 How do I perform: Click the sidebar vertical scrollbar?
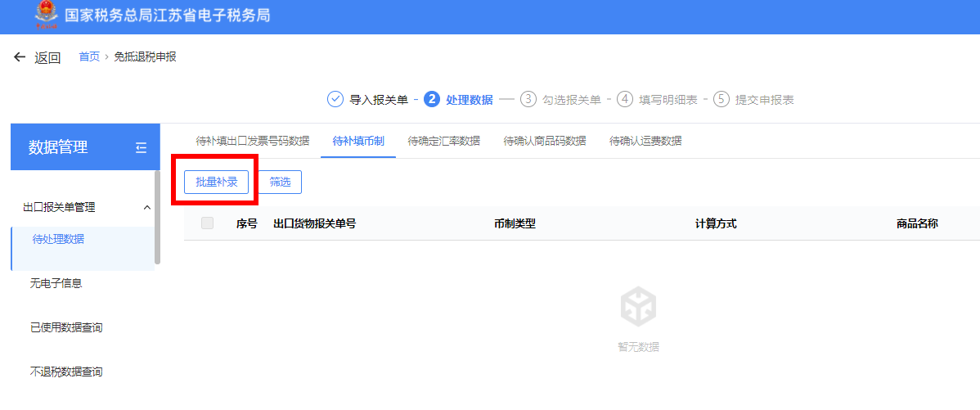point(157,217)
